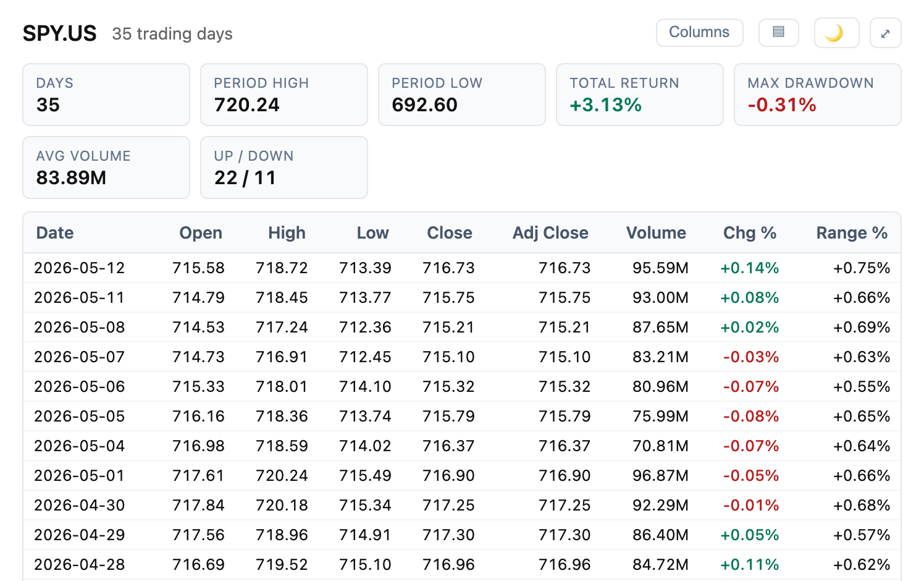The height and width of the screenshot is (581, 924).
Task: Select the Days stat card
Action: tap(106, 95)
